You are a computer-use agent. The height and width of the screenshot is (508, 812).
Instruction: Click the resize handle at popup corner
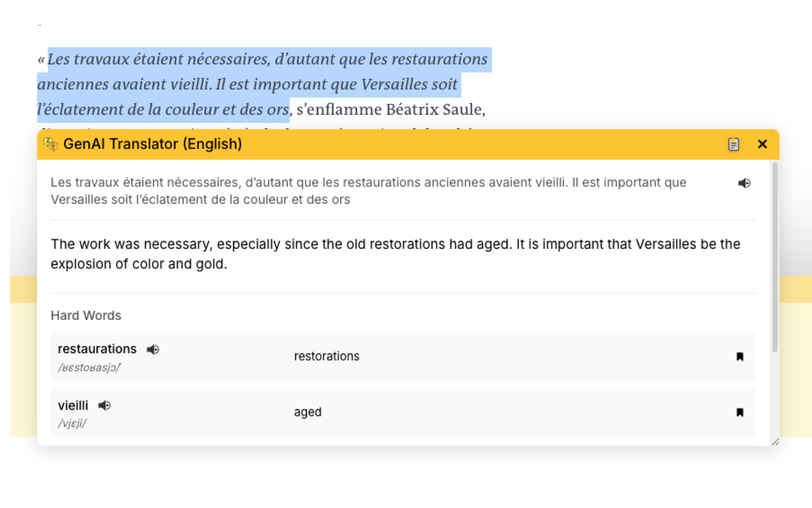[x=775, y=441]
